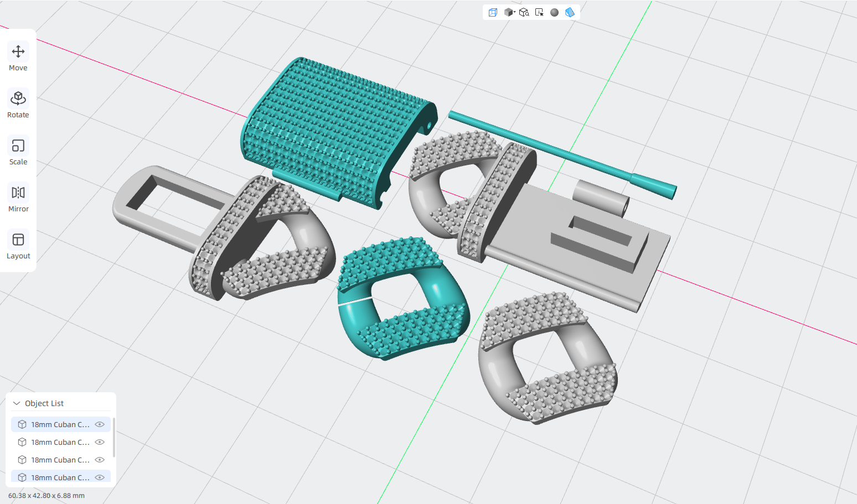Click the teal ring chain link model

(x=404, y=299)
